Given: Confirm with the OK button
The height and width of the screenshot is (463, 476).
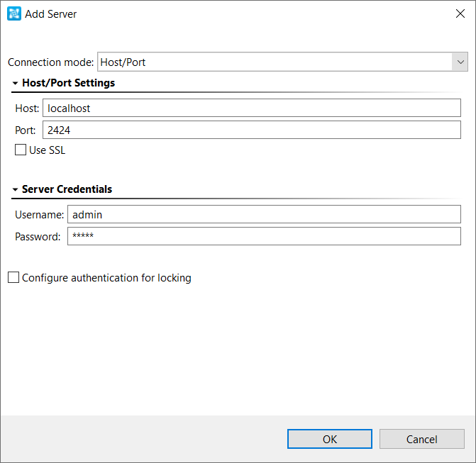Looking at the screenshot, I should click(x=330, y=439).
